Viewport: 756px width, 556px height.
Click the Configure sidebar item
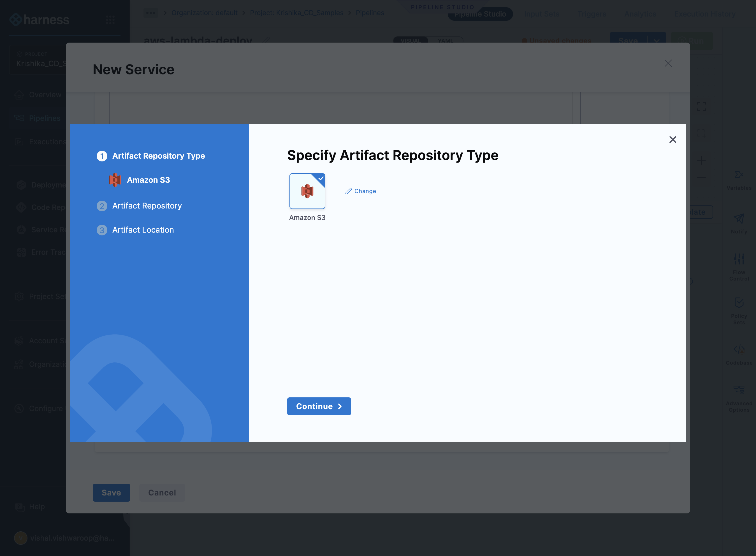pos(39,408)
